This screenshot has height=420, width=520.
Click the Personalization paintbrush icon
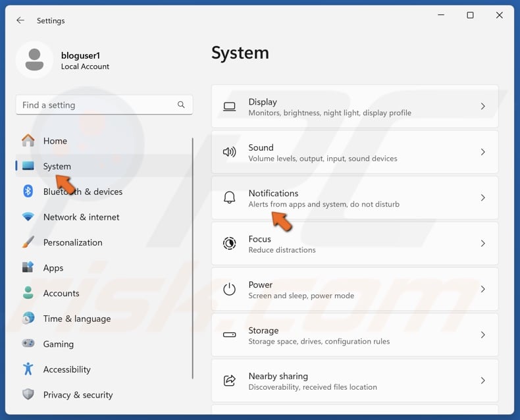pyautogui.click(x=28, y=242)
